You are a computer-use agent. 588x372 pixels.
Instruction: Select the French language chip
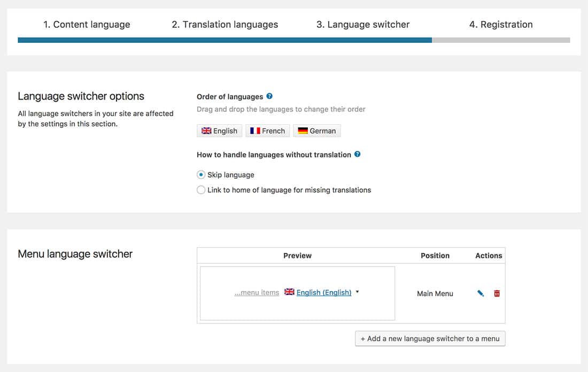(268, 131)
